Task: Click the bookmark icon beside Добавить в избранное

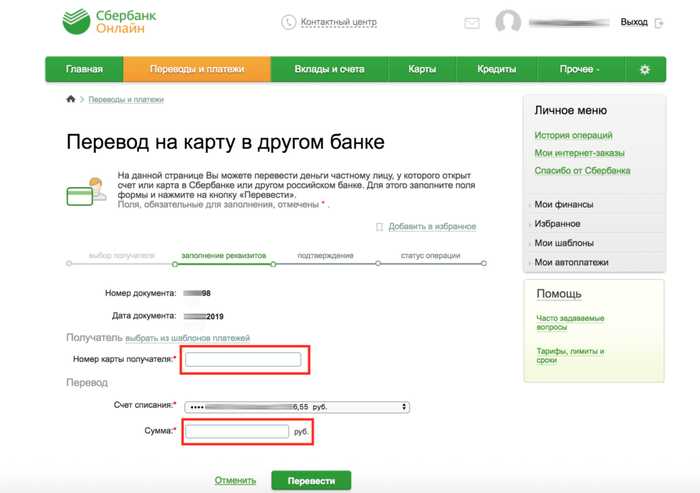Action: tap(379, 227)
